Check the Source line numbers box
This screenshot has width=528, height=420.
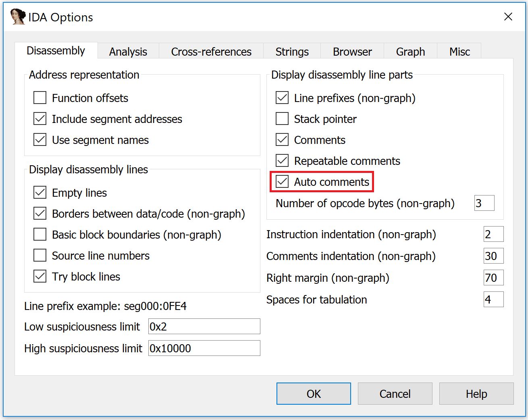tap(40, 256)
